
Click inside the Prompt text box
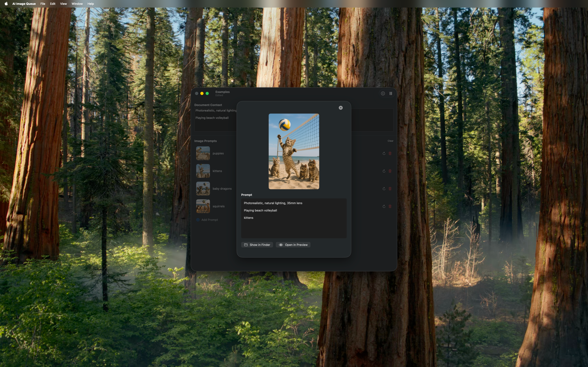click(294, 218)
